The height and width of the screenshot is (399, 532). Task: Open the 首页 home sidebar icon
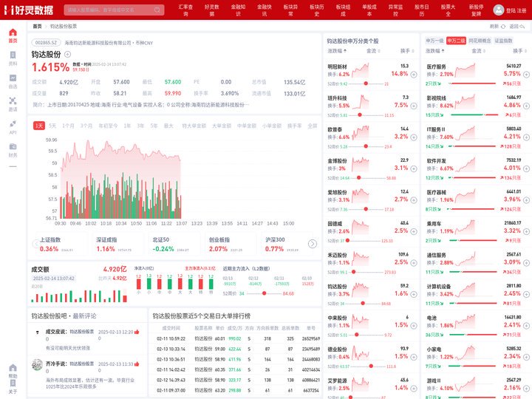click(x=13, y=33)
